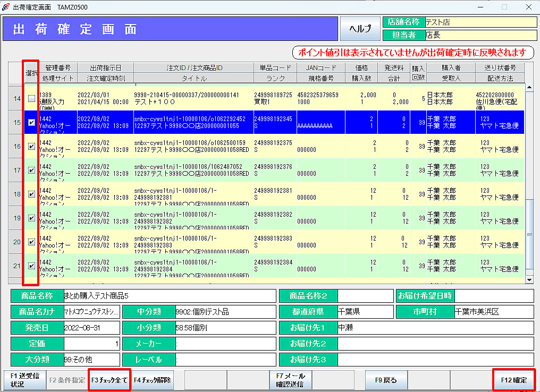Click the 管理番号 column header
540x392 pixels.
pos(57,68)
